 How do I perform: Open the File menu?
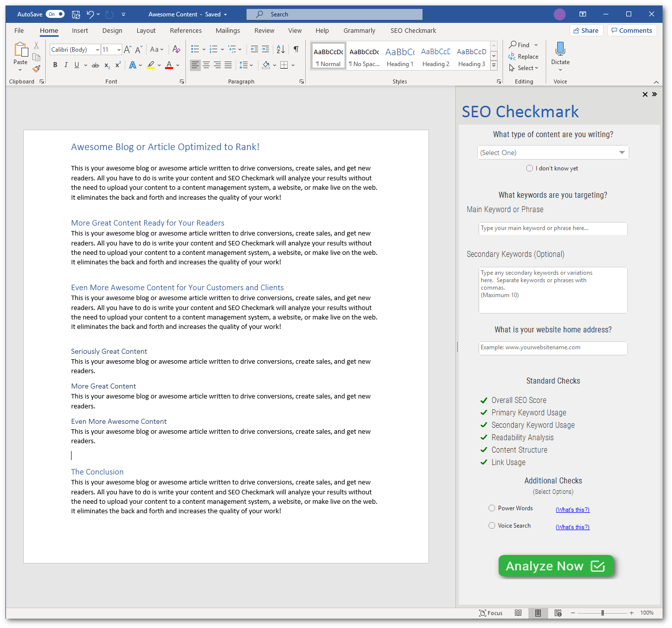click(19, 31)
